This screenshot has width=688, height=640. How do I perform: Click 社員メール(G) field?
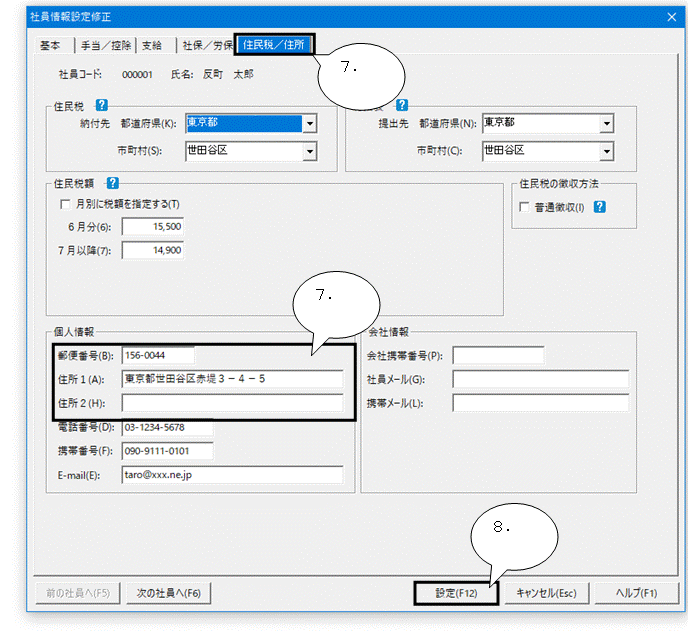pyautogui.click(x=541, y=379)
